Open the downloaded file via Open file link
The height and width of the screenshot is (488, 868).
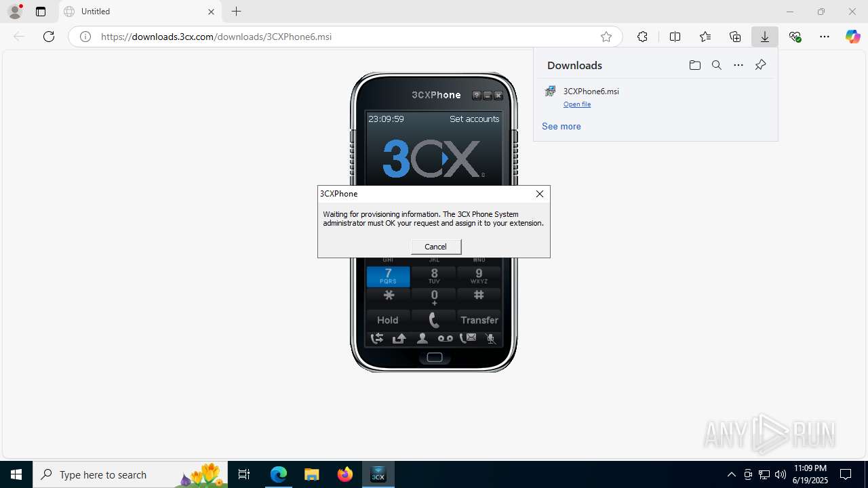point(577,104)
